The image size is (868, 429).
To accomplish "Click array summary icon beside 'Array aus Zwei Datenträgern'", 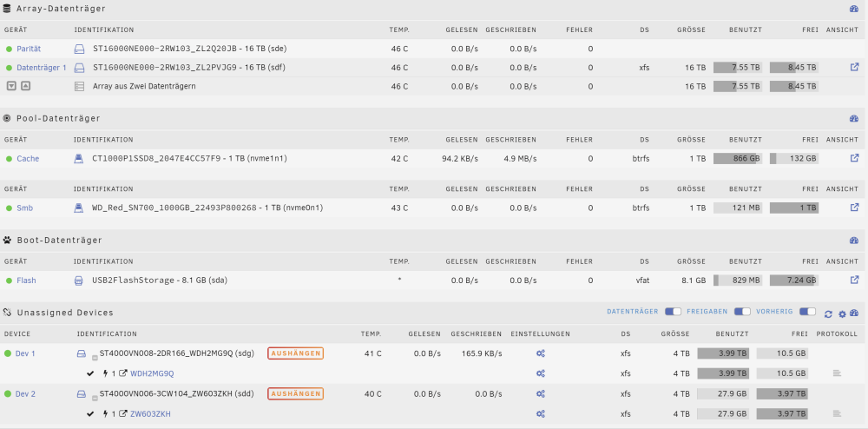I will point(79,86).
